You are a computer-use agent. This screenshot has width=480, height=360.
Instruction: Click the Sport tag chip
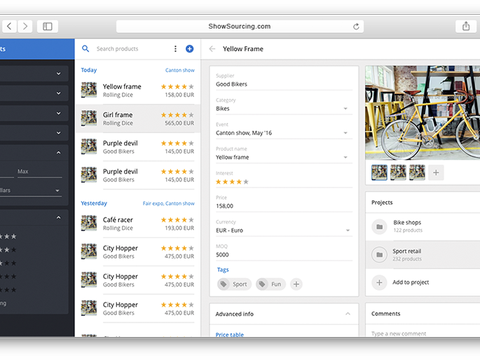tap(234, 284)
